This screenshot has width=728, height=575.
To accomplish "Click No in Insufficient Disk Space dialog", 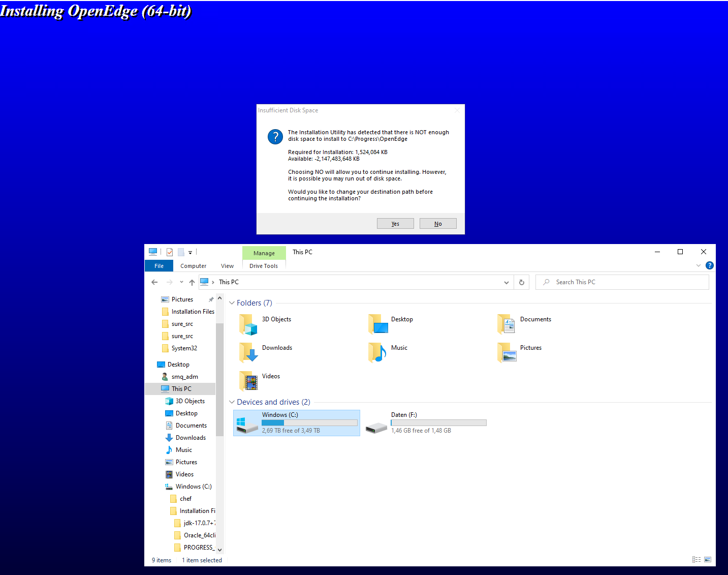I will [x=438, y=224].
